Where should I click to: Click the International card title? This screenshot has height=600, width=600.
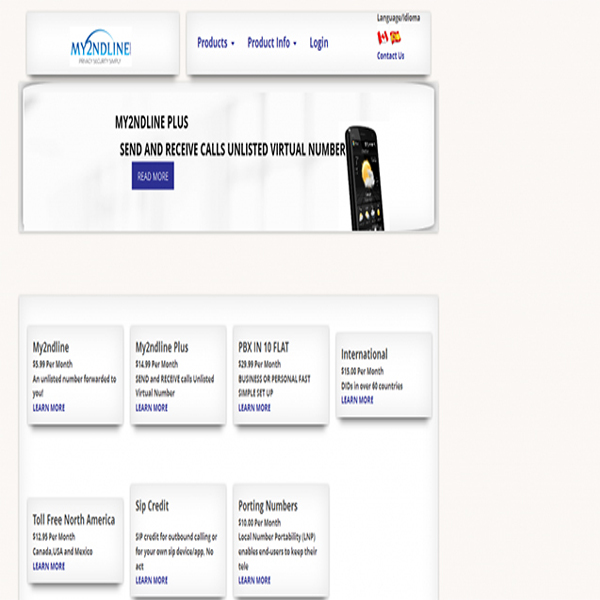364,354
